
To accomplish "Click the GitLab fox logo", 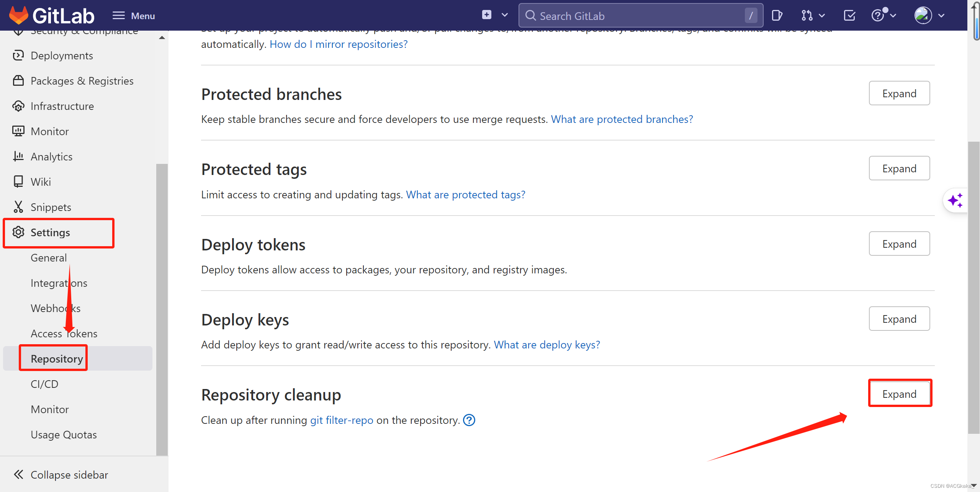I will point(18,15).
